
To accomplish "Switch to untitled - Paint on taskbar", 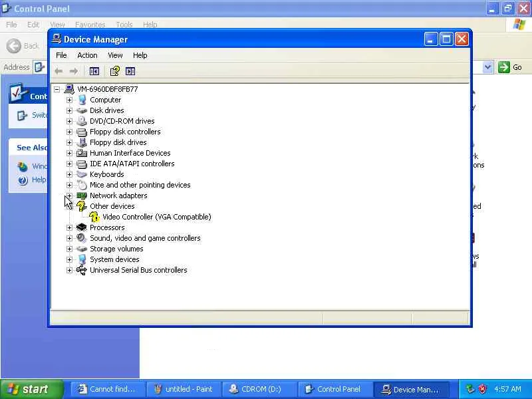I will (x=184, y=389).
